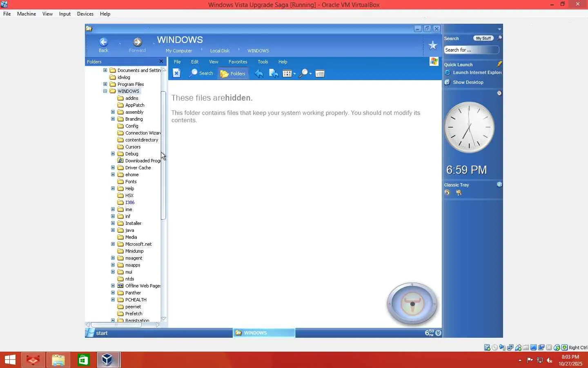The height and width of the screenshot is (368, 588).
Task: Click the WINDOWS taskbar button in VM
Action: (264, 333)
